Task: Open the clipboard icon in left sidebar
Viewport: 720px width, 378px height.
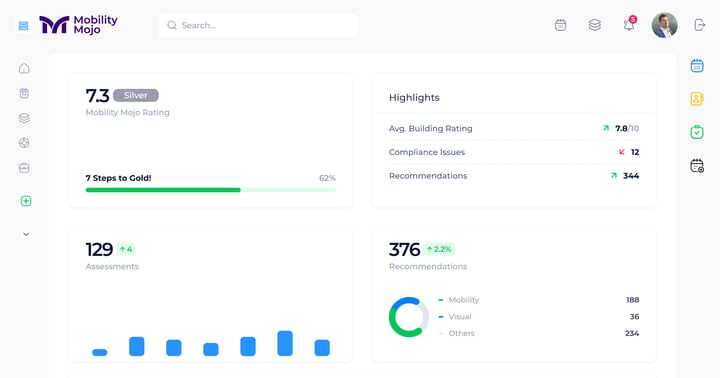Action: 24,93
